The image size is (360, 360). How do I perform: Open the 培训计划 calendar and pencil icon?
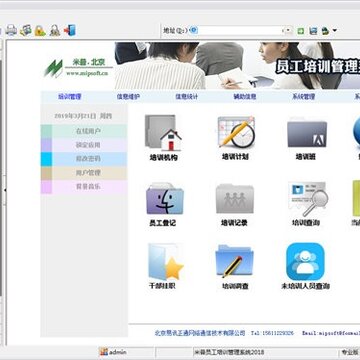tap(236, 132)
